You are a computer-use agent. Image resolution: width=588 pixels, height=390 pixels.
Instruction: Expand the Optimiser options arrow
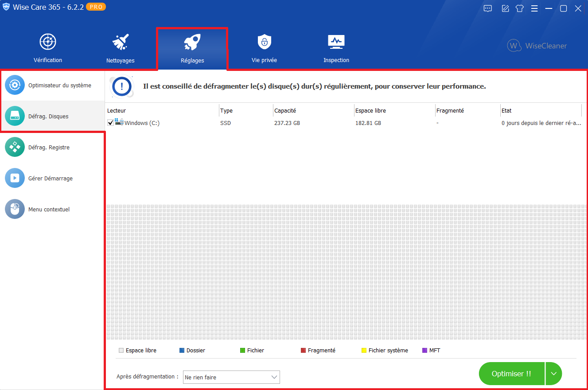point(553,374)
